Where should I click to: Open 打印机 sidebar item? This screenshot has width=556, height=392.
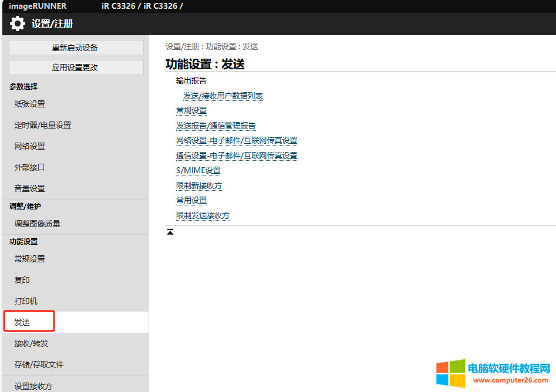[x=26, y=301]
